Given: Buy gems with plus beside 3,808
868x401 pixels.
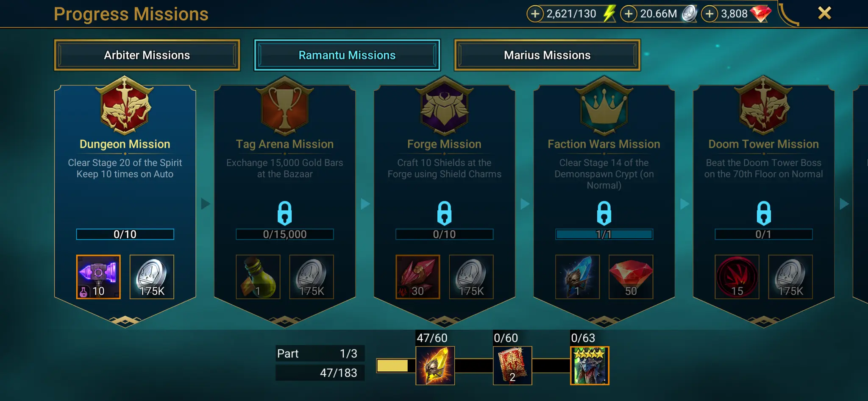Looking at the screenshot, I should 709,14.
